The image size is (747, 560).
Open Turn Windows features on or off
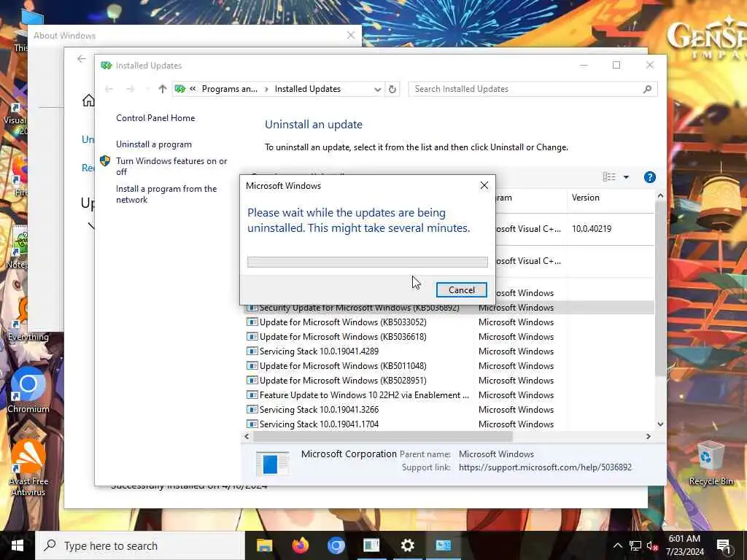171,166
